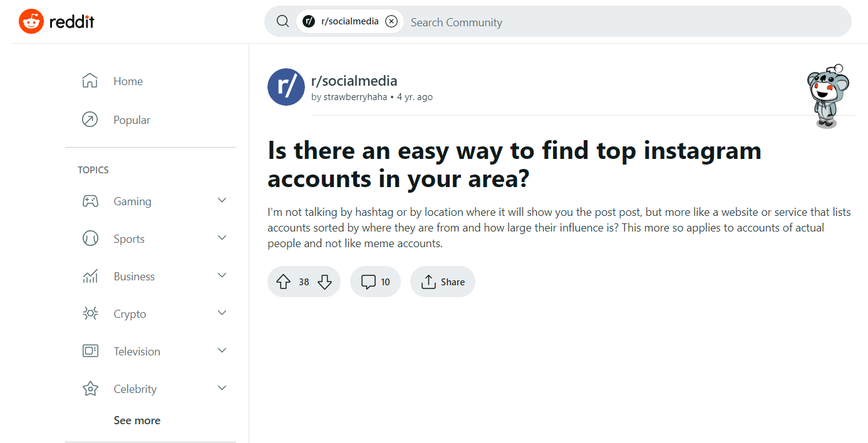Screen dimensions: 868x443
Task: Collapse the Crypto topic chevron
Action: (222, 312)
